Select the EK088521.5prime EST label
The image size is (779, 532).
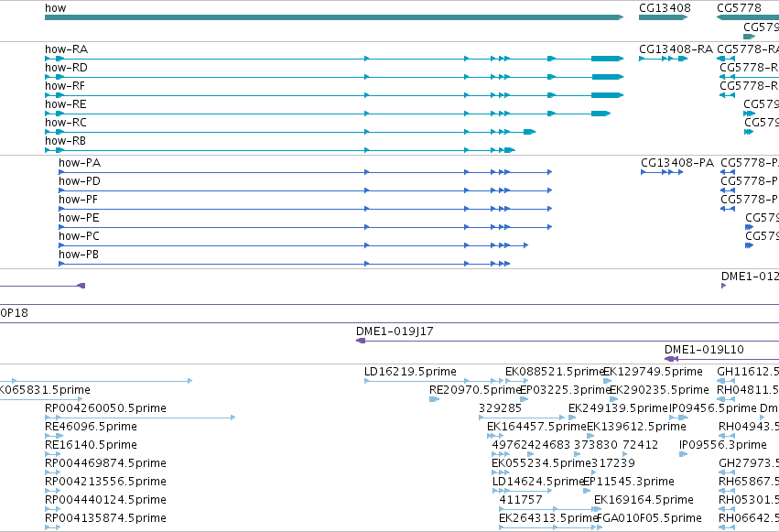(555, 371)
